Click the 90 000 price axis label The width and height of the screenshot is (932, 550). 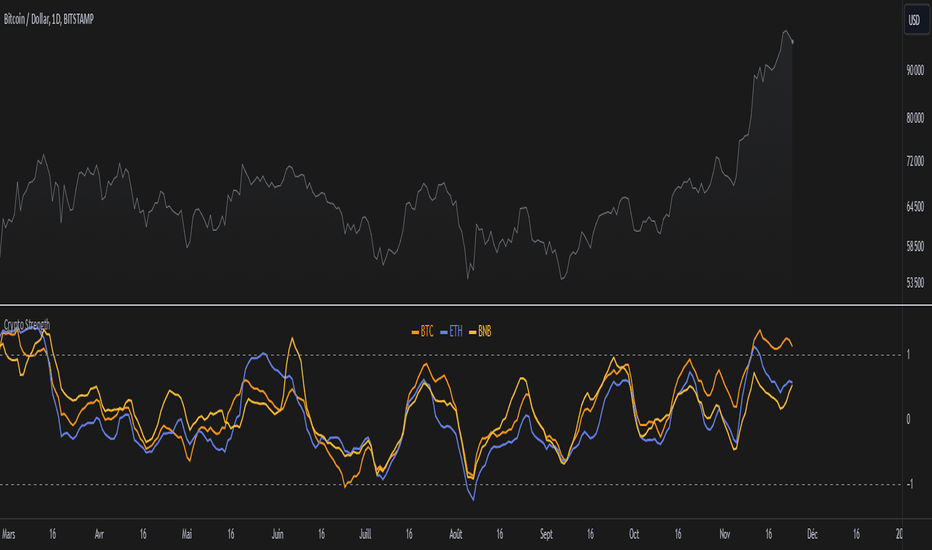tap(915, 70)
